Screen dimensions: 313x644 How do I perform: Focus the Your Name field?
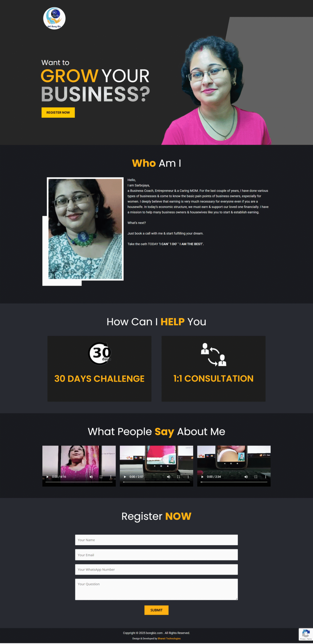pos(156,540)
